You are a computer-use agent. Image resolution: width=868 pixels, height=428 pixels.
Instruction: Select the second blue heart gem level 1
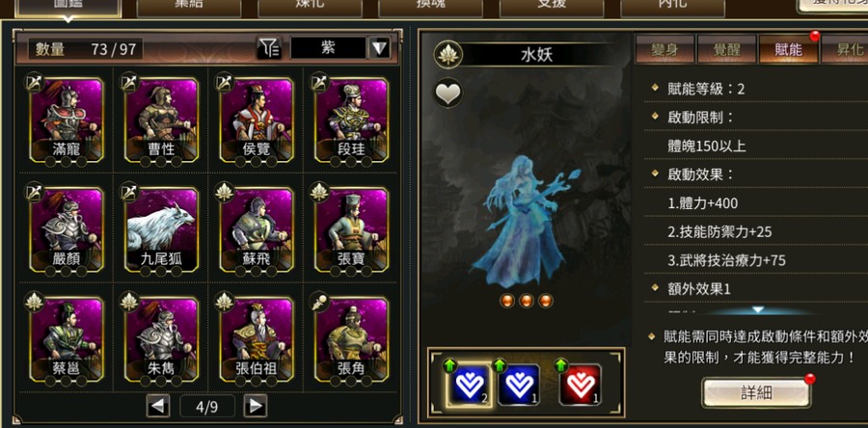tap(519, 385)
